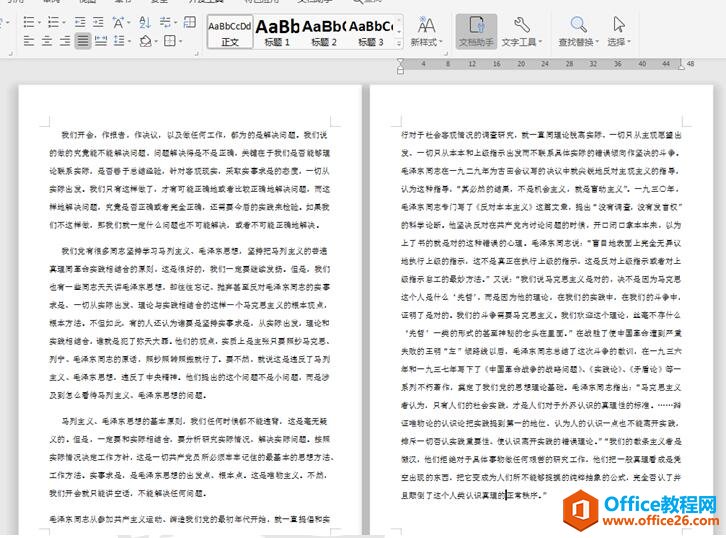This screenshot has height=538, width=726.
Task: Toggle the 文档助手 panel button
Action: pos(476,31)
